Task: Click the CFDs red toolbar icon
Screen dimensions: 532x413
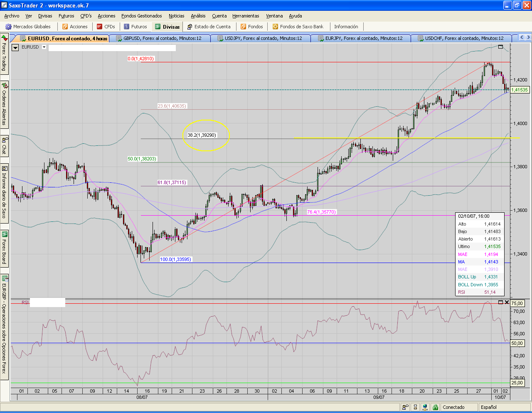Action: pos(99,27)
